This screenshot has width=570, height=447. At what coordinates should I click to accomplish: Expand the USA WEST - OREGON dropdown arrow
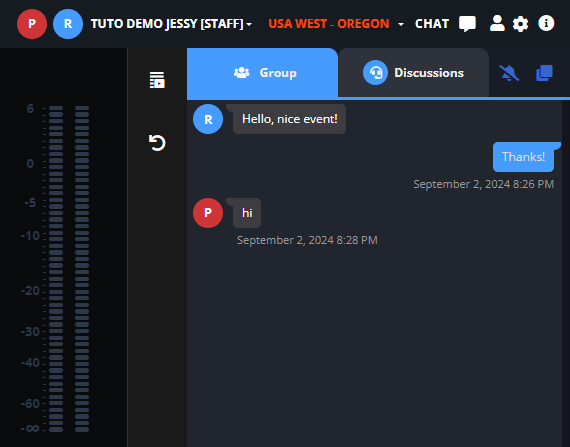pos(401,24)
